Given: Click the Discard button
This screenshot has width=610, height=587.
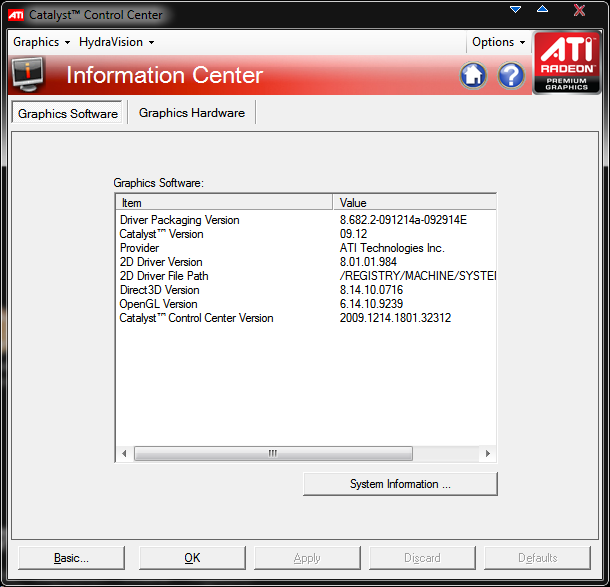Looking at the screenshot, I should click(422, 558).
